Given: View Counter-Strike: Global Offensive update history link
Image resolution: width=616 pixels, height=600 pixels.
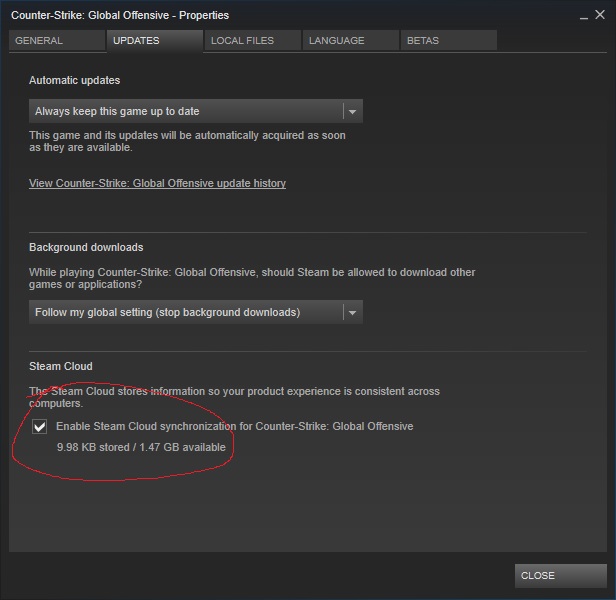Looking at the screenshot, I should (x=157, y=183).
